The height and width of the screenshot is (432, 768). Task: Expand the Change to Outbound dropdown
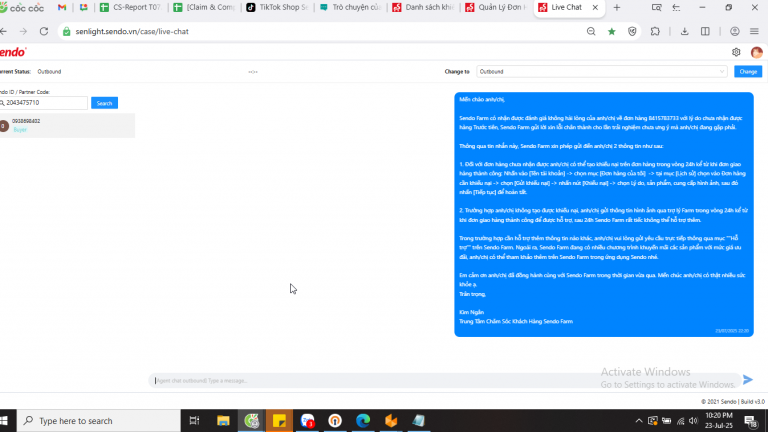pyautogui.click(x=601, y=72)
